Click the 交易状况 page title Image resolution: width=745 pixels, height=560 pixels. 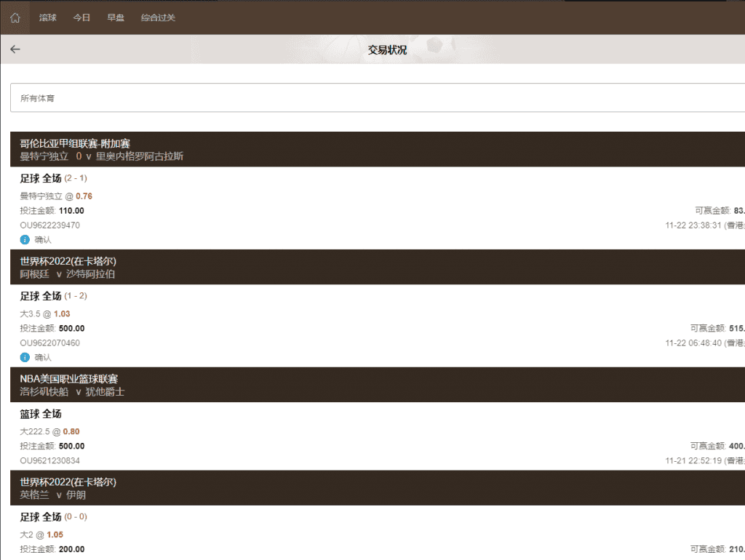pyautogui.click(x=387, y=50)
